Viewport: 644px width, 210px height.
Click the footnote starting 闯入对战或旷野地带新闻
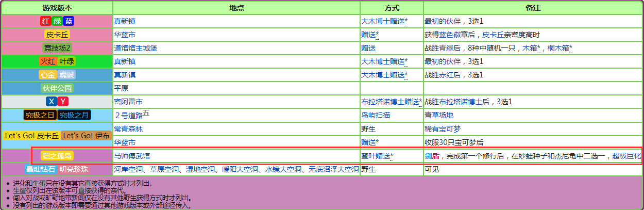coord(102,198)
